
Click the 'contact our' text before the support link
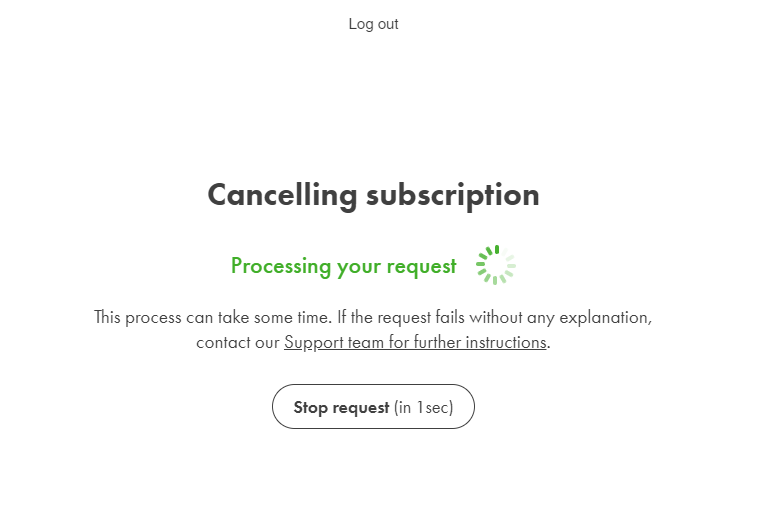coord(238,343)
